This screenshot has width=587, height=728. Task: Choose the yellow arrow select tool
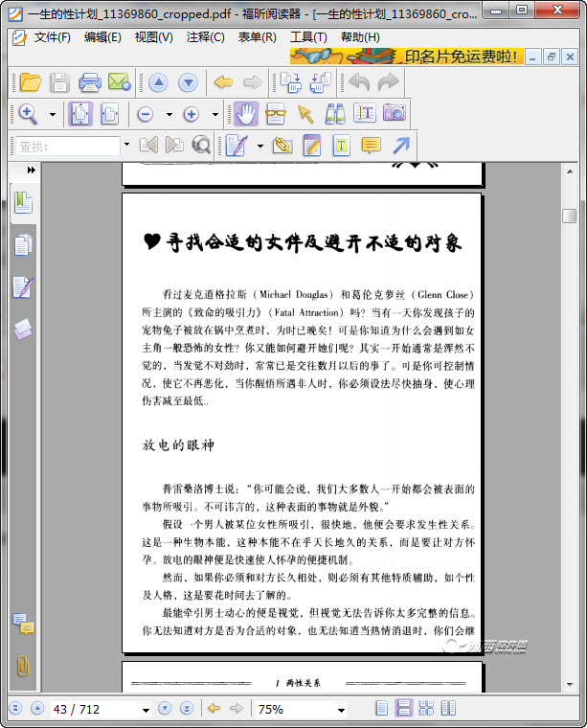[x=305, y=114]
